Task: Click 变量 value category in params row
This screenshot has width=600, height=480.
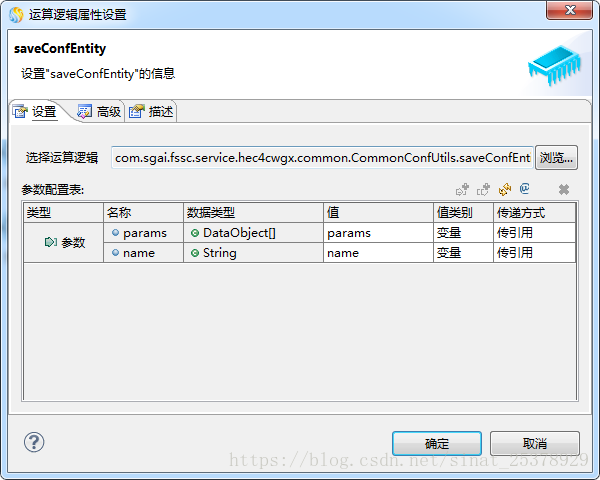Action: tap(463, 233)
